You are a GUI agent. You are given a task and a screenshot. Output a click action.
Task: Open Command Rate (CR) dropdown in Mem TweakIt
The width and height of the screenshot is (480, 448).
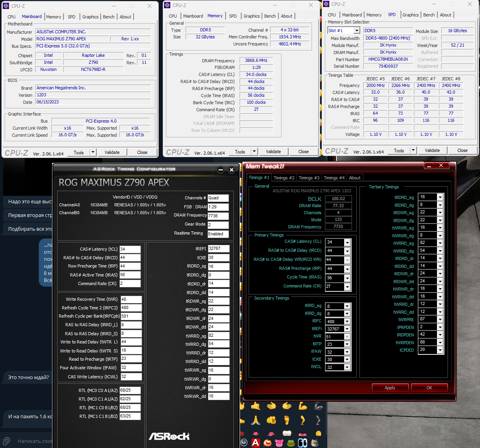click(347, 287)
